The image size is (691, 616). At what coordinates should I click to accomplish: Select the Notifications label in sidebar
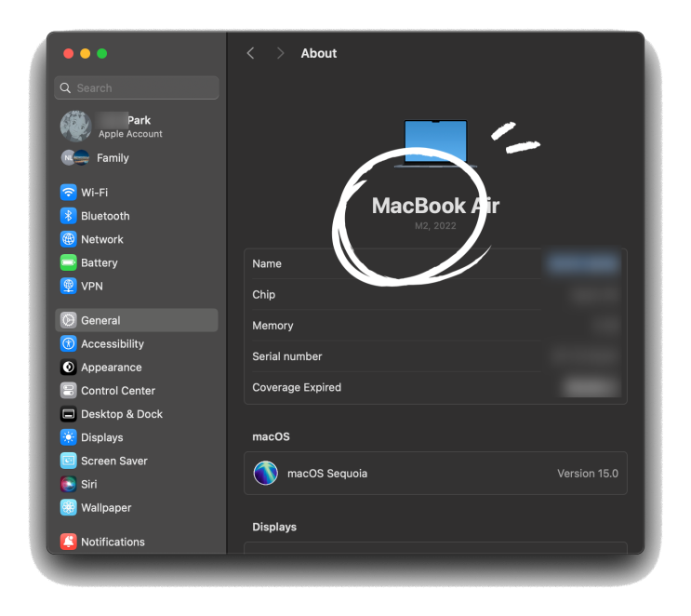tap(113, 542)
